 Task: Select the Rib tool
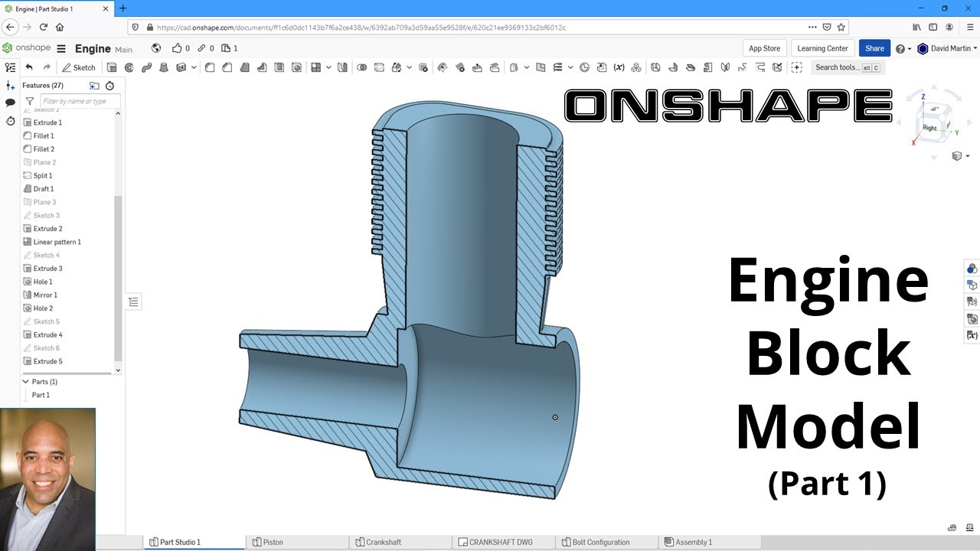(262, 67)
